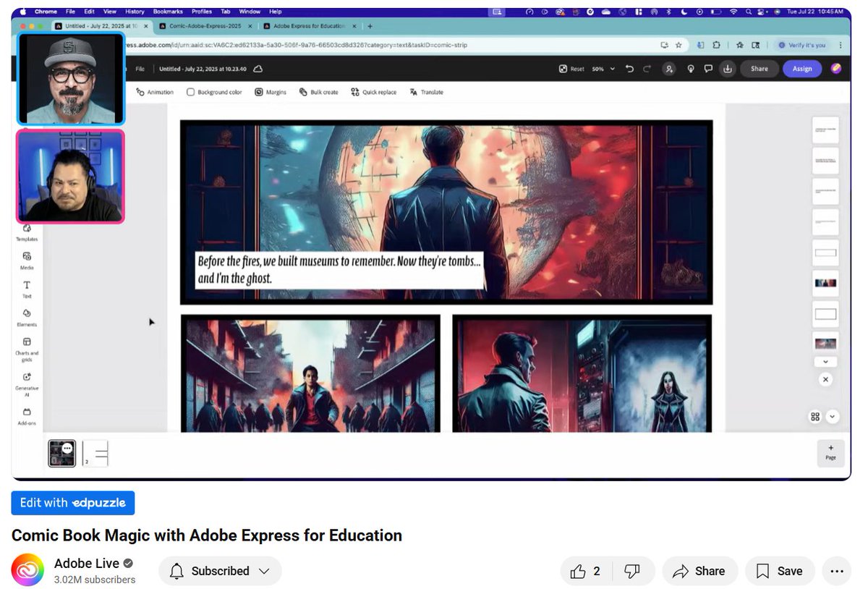The width and height of the screenshot is (868, 589).
Task: Open the Margins option
Action: click(270, 92)
